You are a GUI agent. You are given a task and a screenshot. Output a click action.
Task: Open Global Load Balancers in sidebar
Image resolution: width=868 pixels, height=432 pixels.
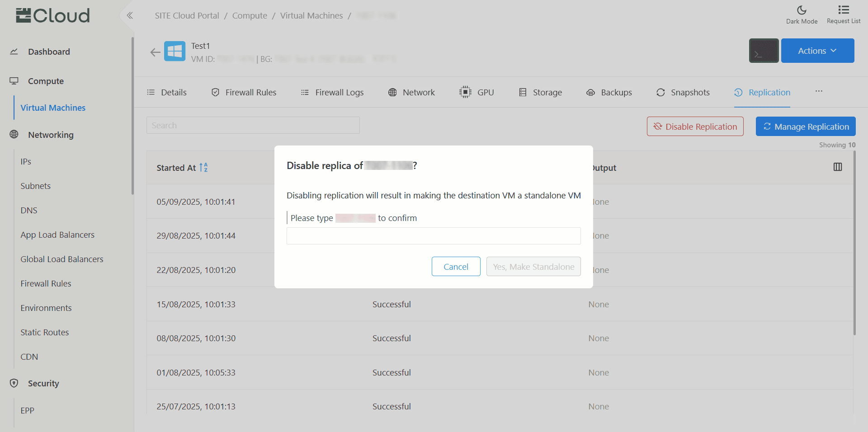tap(62, 259)
